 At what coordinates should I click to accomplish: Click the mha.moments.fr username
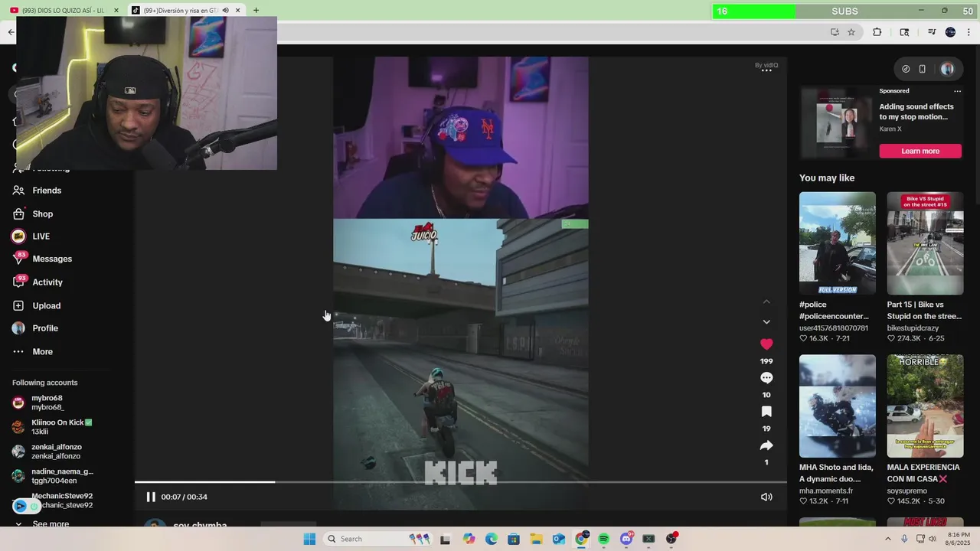[x=826, y=491]
